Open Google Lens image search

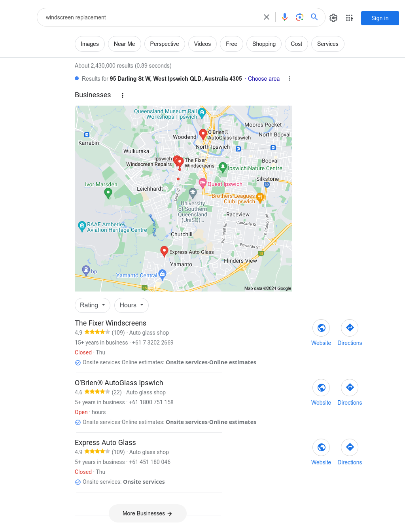(x=300, y=17)
